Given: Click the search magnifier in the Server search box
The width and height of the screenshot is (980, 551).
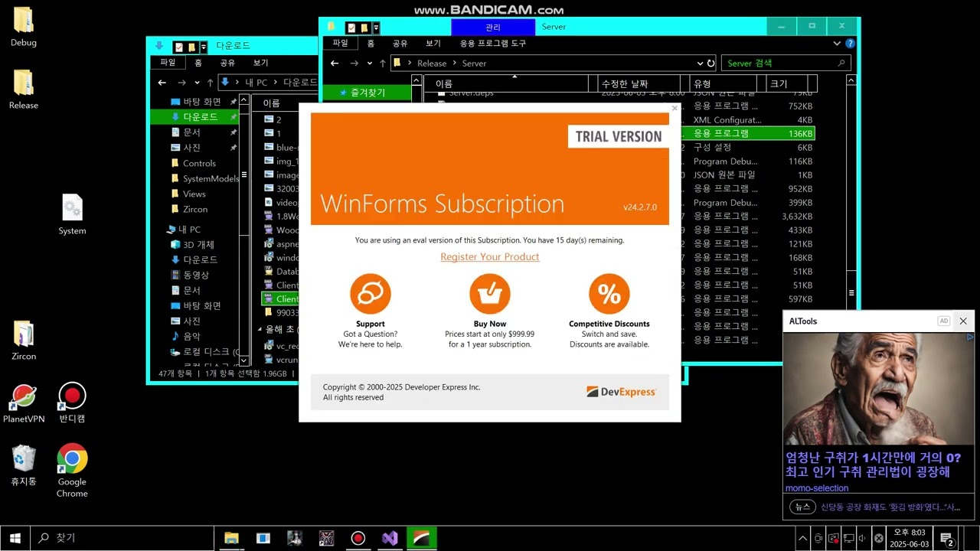Looking at the screenshot, I should coord(841,64).
